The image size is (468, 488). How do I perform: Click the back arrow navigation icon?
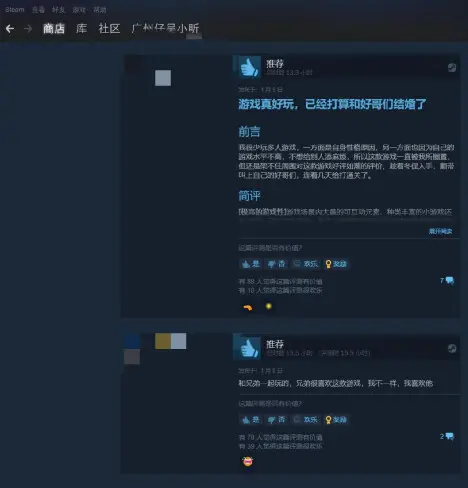pos(10,29)
